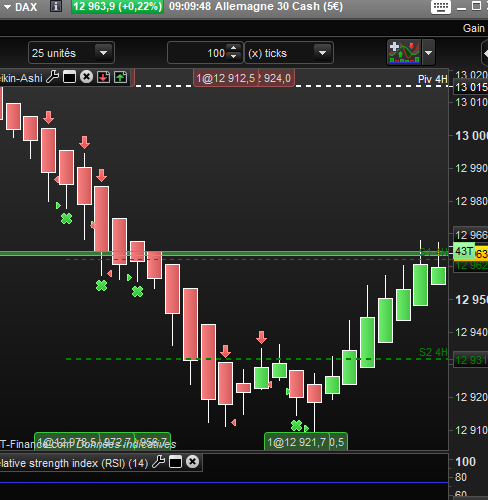
Task: Click the 'S2 4H' support line label
Action: pos(433,352)
